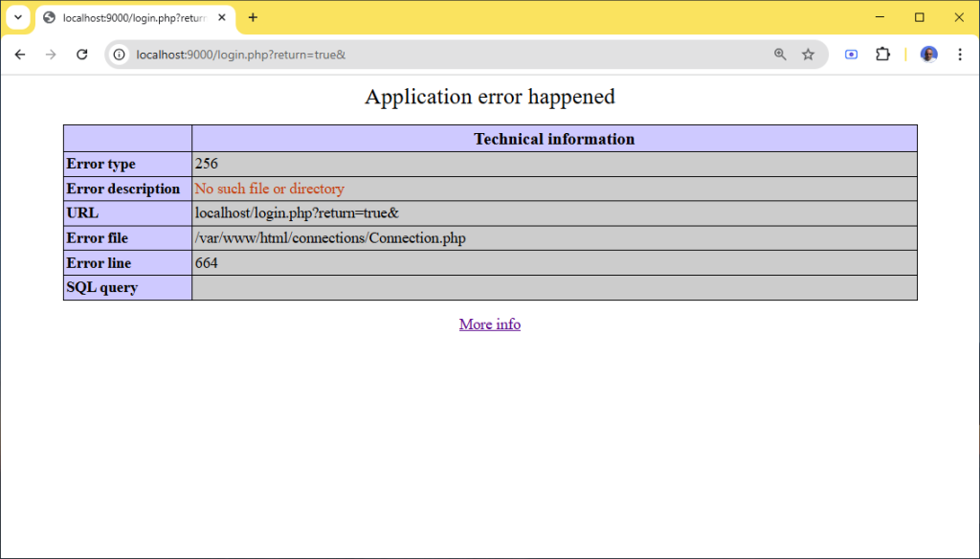Select the Error description row text
980x559 pixels.
269,189
